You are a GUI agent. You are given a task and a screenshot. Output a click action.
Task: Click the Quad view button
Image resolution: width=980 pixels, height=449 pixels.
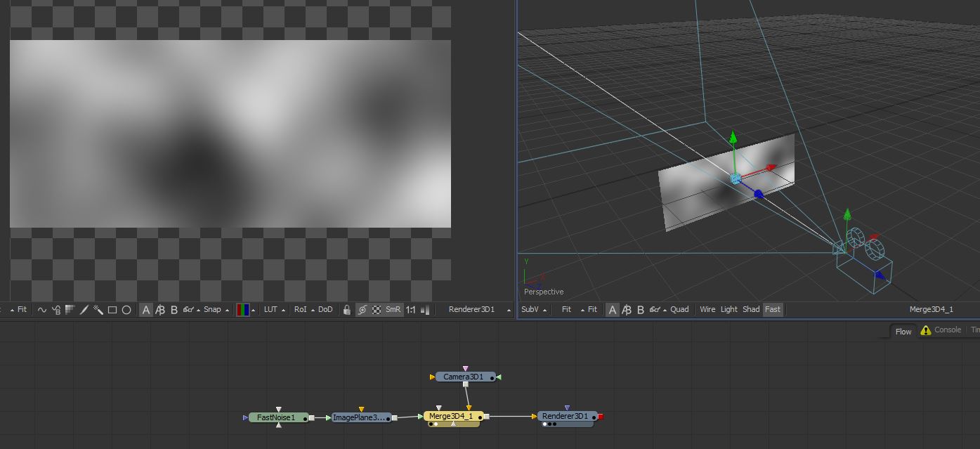click(x=679, y=309)
